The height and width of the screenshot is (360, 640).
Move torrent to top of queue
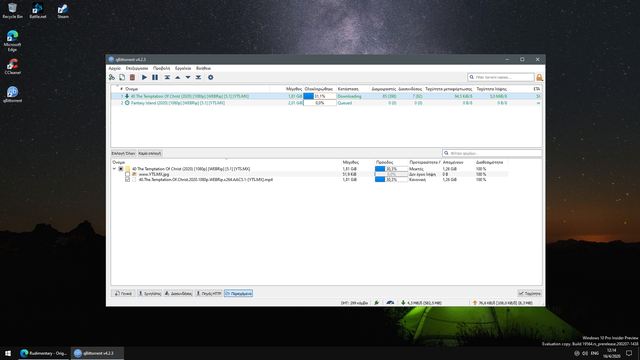tap(167, 77)
